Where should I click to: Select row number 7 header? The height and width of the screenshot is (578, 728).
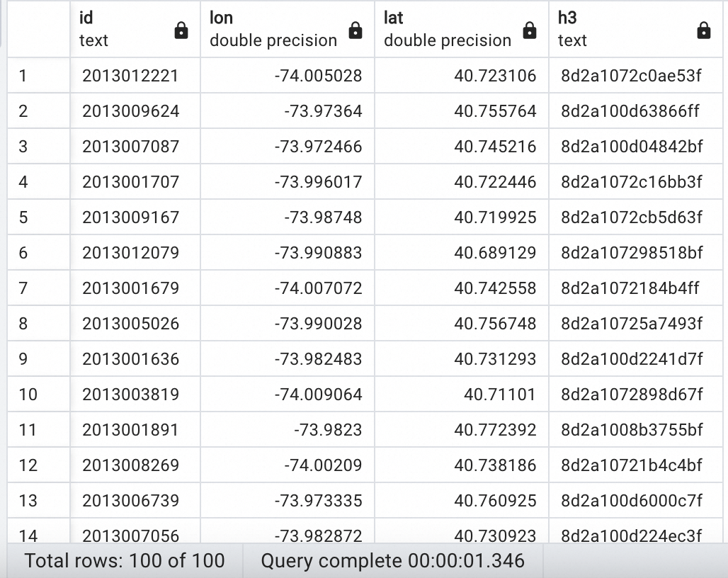tap(38, 288)
